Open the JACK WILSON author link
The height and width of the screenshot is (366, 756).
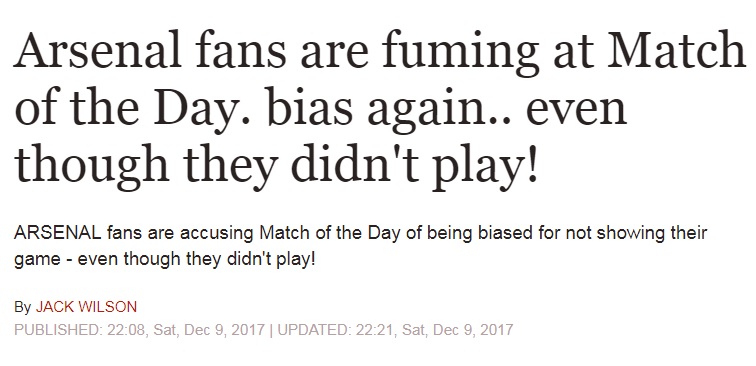86,307
